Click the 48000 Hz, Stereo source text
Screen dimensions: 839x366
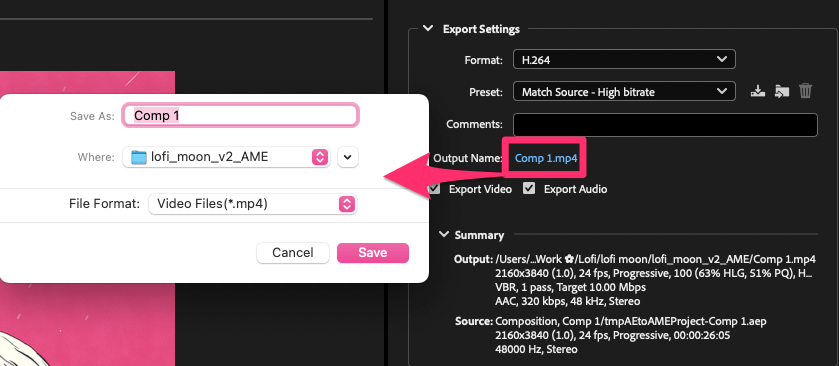click(537, 349)
